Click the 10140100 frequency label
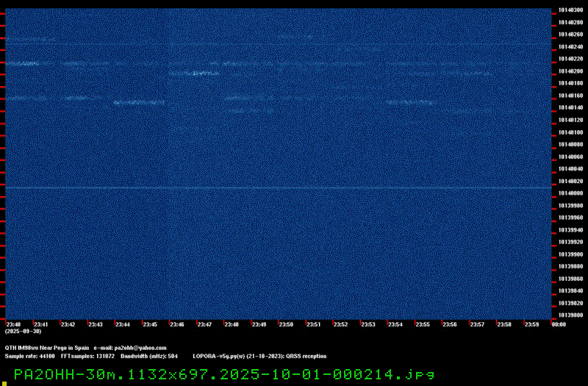The image size is (588, 386). coord(570,132)
